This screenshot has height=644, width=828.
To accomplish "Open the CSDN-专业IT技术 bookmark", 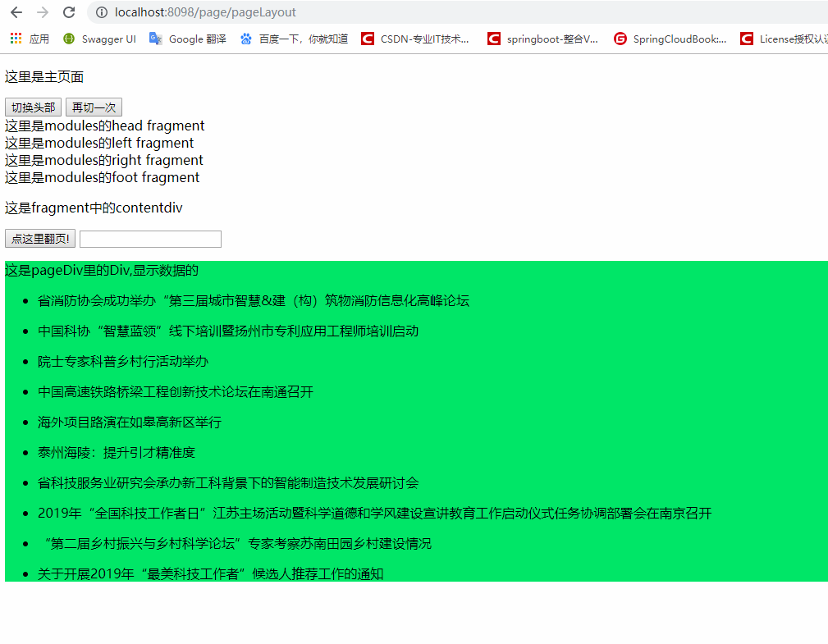I will 415,39.
